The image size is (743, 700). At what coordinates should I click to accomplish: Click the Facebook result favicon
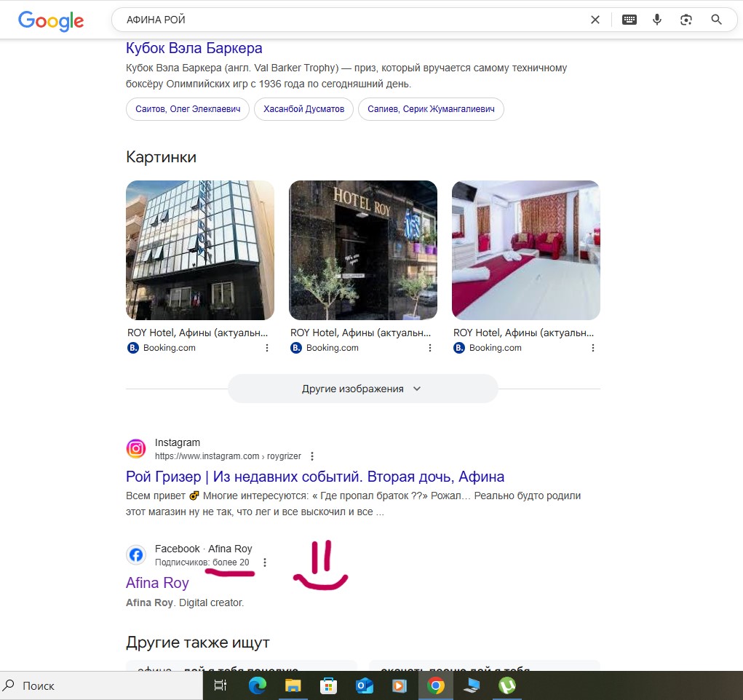pos(136,554)
